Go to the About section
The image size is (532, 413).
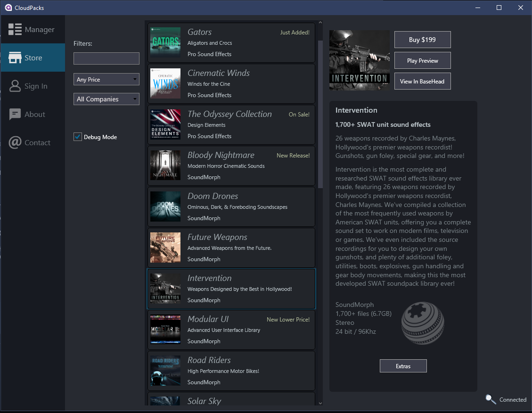tap(33, 115)
